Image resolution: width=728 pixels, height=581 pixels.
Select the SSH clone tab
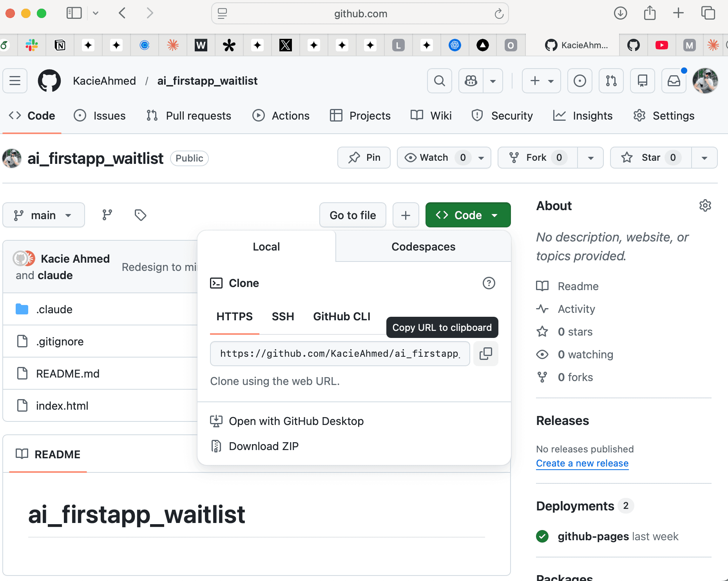[x=283, y=316]
